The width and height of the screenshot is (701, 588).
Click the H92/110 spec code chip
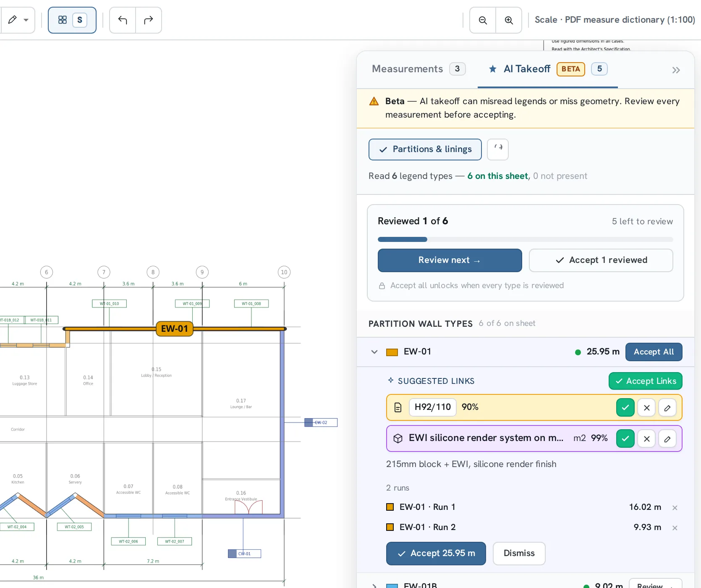tap(433, 407)
